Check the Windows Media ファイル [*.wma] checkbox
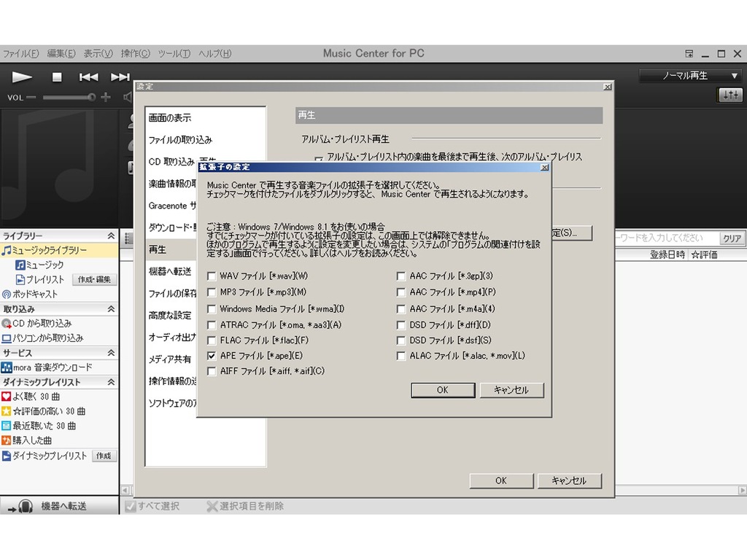Viewport: 747px width, 560px height. [212, 309]
